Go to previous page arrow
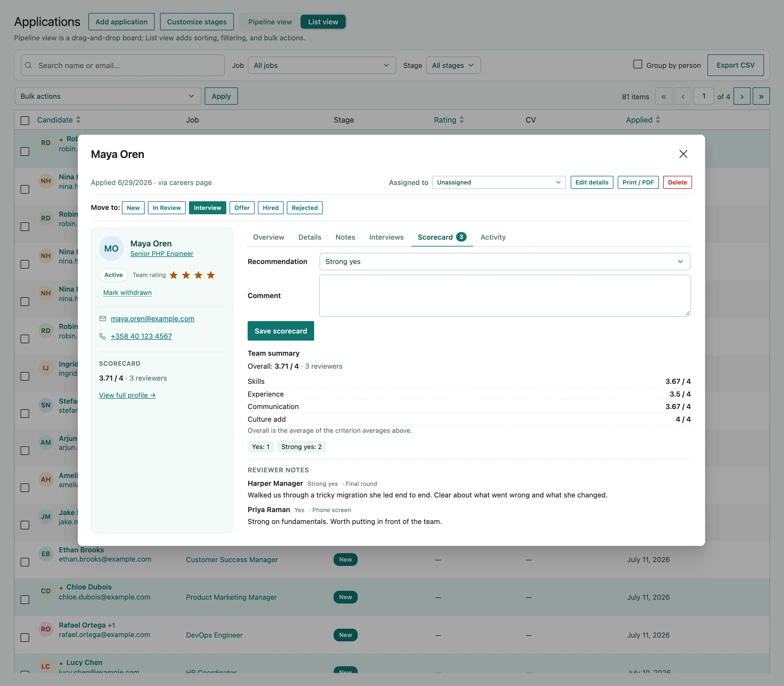This screenshot has height=686, width=784. click(683, 97)
